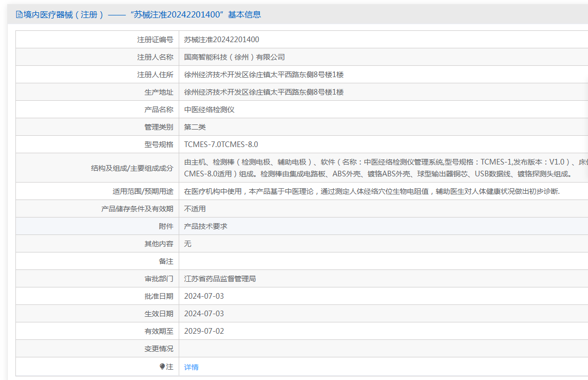Screen dimensions: 588x380
Task: Click the lightbulb icon next to 注
Action: (162, 367)
